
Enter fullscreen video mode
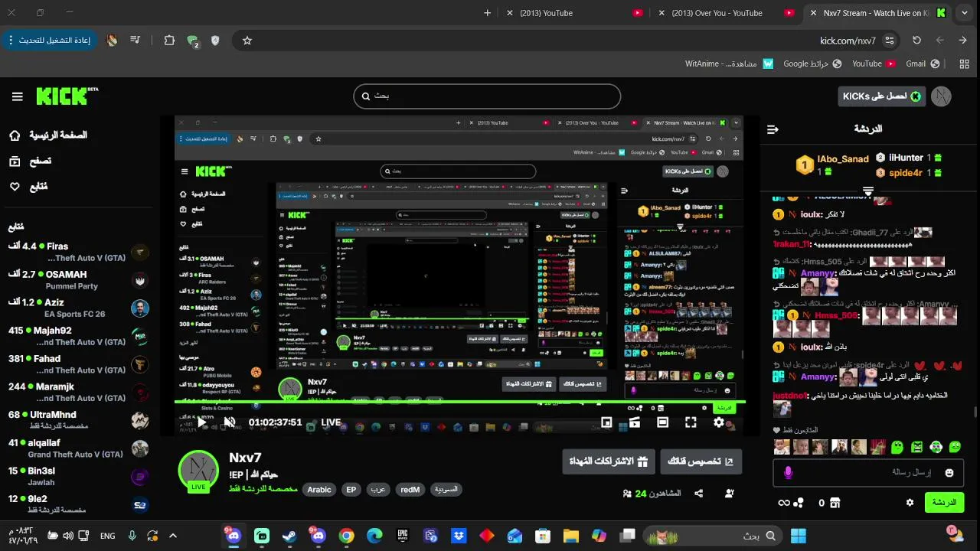(691, 422)
